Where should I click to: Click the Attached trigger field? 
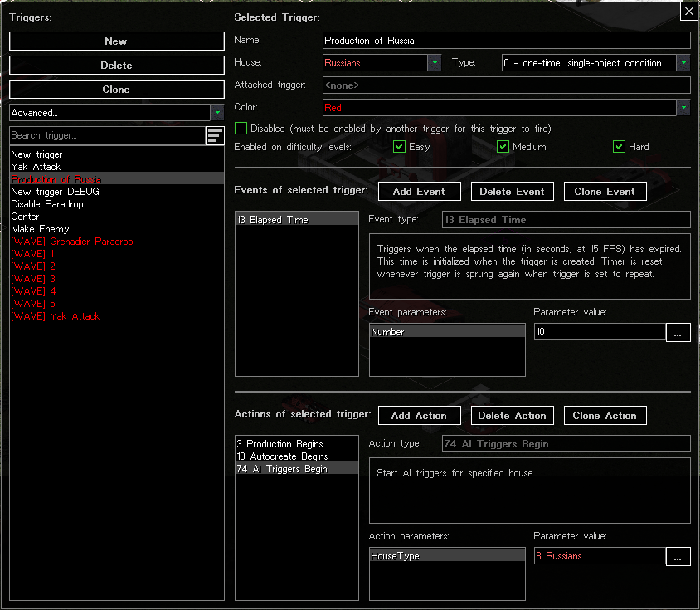click(506, 85)
